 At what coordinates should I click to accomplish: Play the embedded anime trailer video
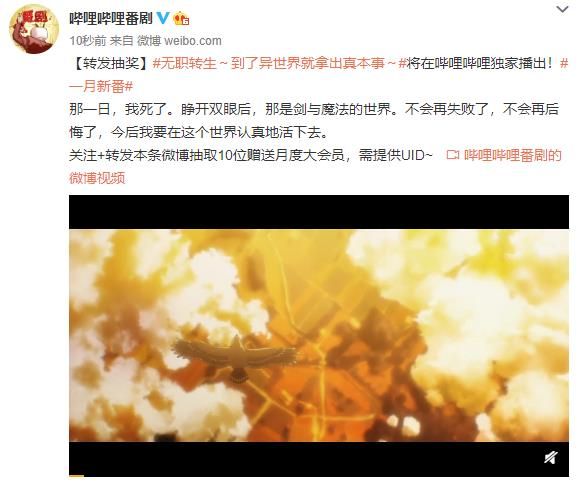319,336
